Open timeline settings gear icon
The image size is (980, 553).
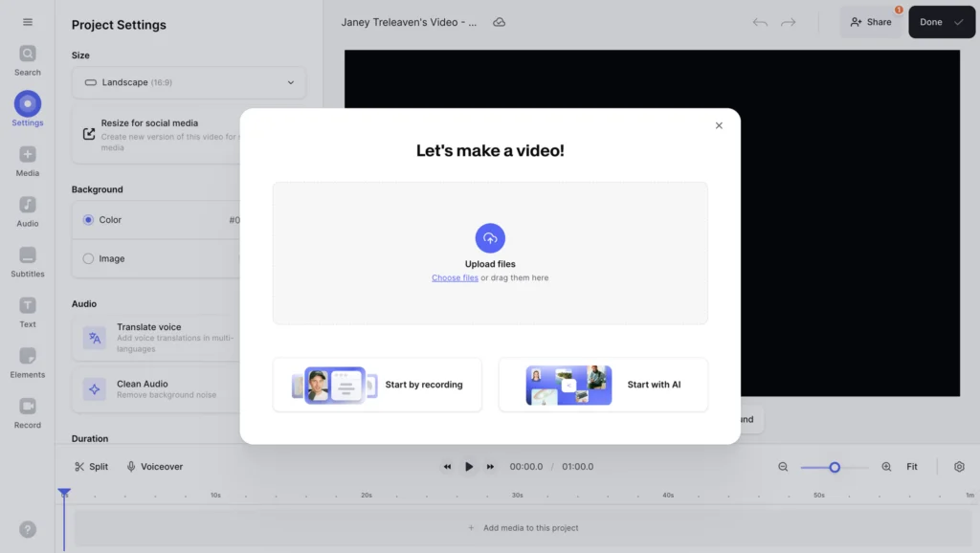point(959,467)
